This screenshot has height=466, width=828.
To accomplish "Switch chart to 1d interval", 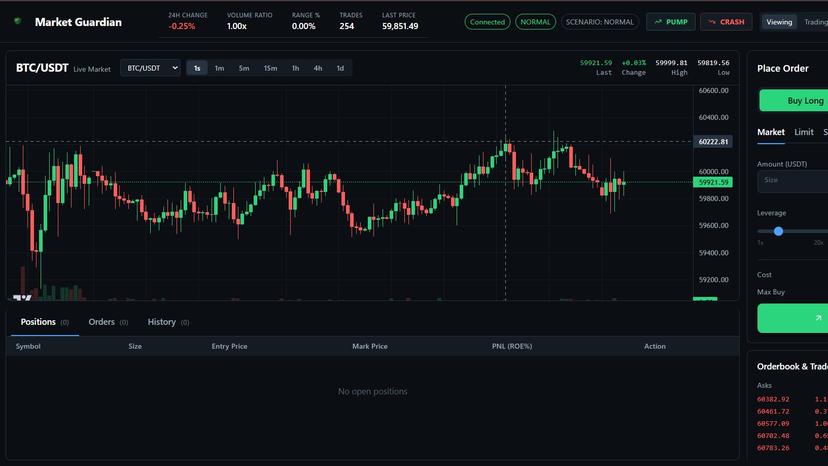I will pos(340,68).
